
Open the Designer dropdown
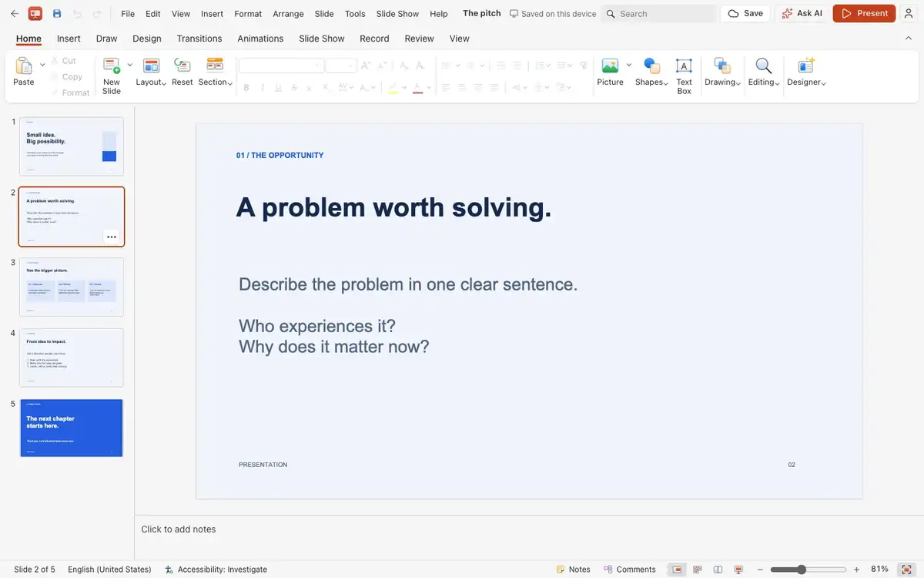(806, 73)
